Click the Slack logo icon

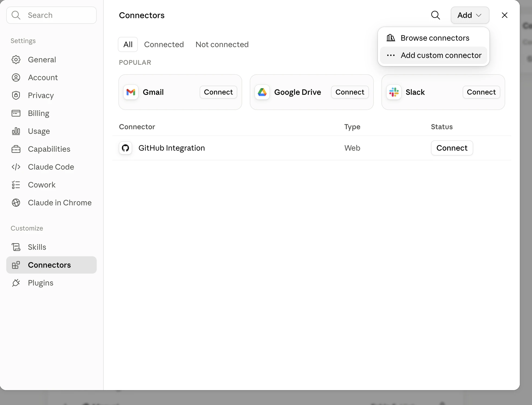point(394,92)
